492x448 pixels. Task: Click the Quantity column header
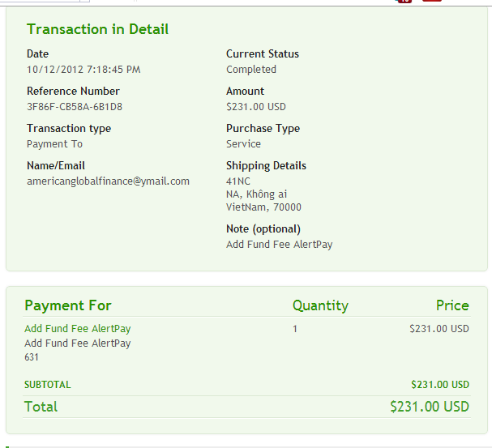pyautogui.click(x=320, y=305)
